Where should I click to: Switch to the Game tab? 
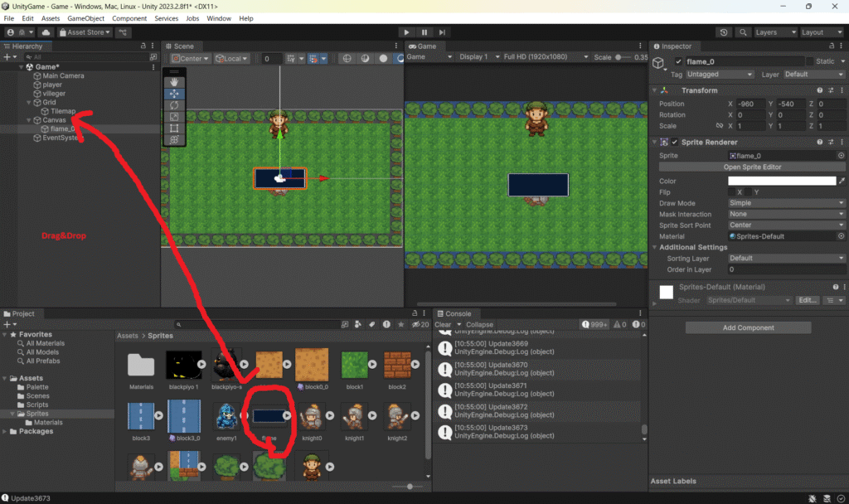(422, 46)
